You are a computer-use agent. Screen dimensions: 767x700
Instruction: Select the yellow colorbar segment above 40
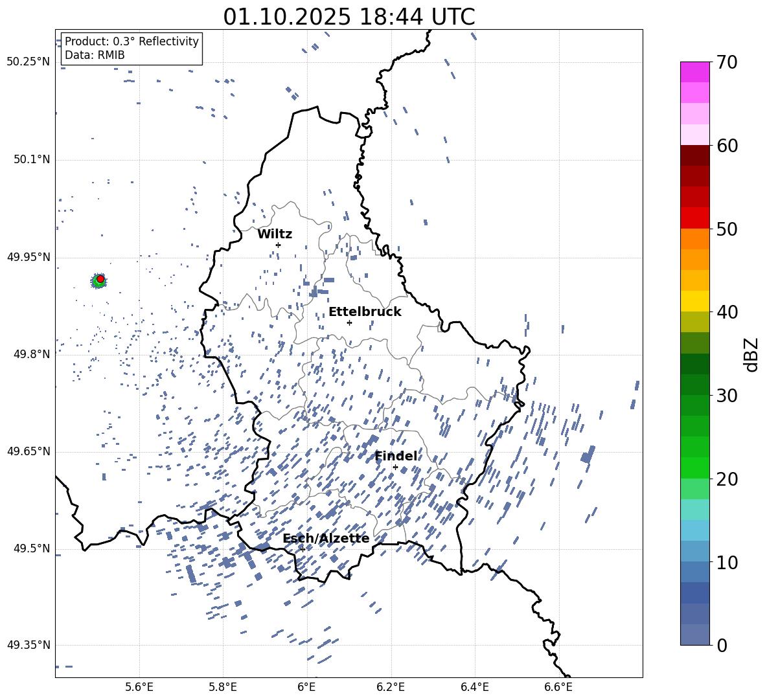click(x=695, y=301)
